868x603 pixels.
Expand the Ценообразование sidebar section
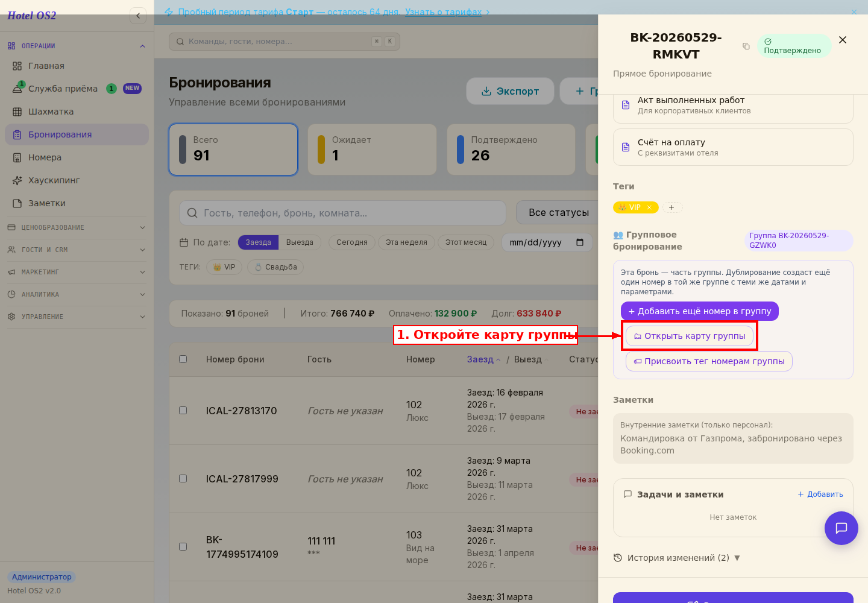click(x=77, y=227)
